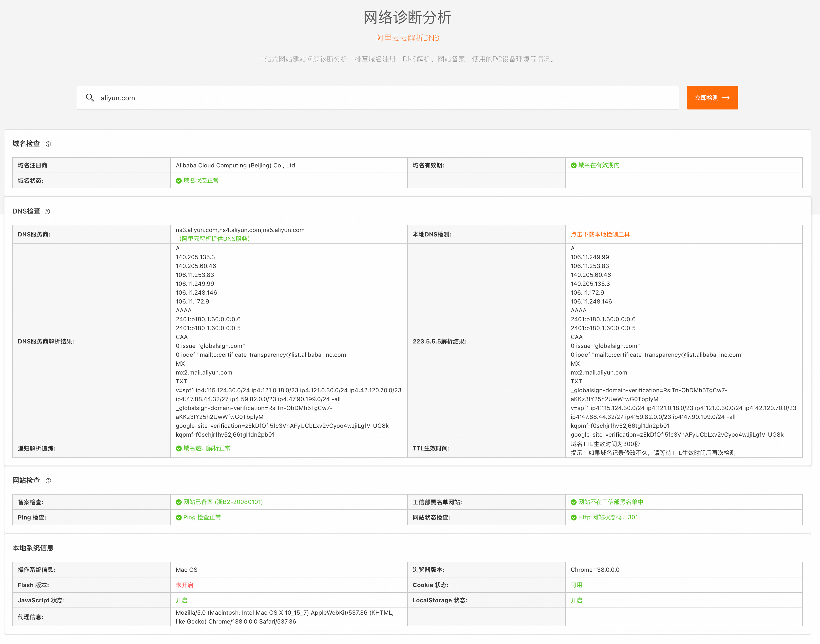Click the 域名状态正常 status text

pyautogui.click(x=201, y=181)
